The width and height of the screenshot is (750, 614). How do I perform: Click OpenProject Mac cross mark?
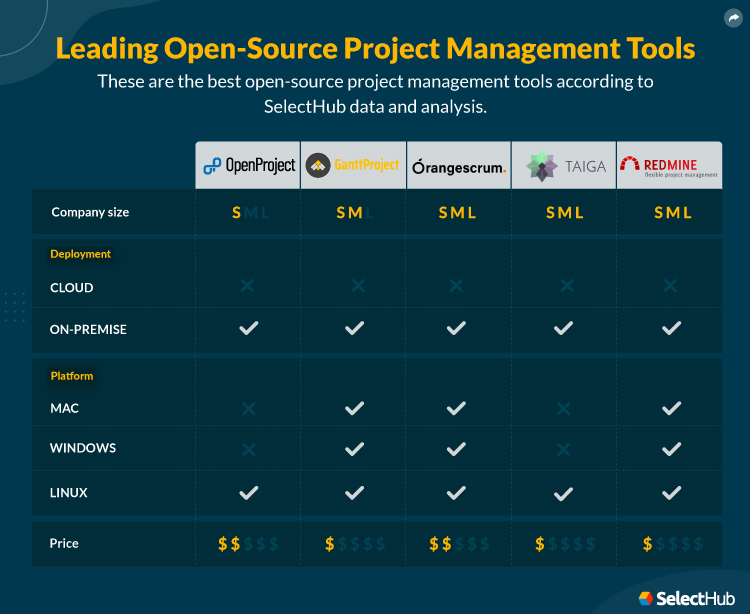coord(249,409)
